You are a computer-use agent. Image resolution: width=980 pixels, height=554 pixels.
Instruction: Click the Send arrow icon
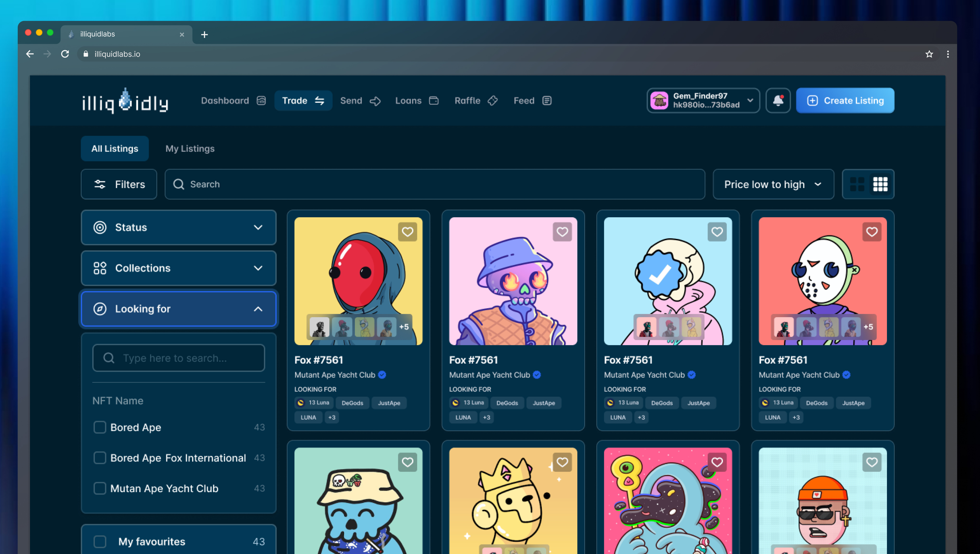(x=375, y=100)
